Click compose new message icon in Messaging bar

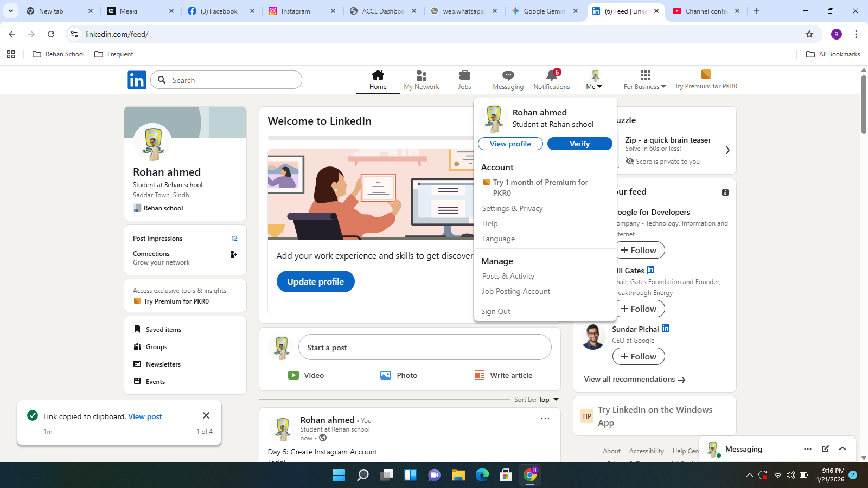click(825, 449)
